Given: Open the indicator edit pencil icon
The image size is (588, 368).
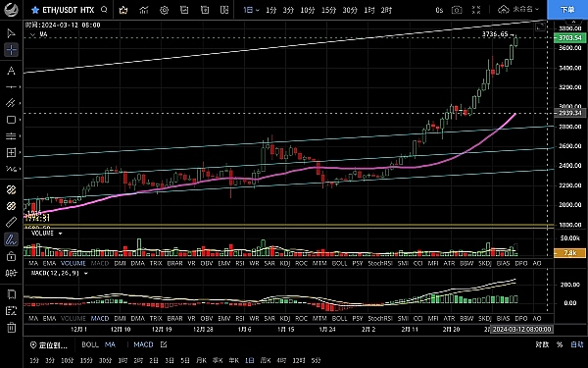Looking at the screenshot, I should tap(164, 344).
